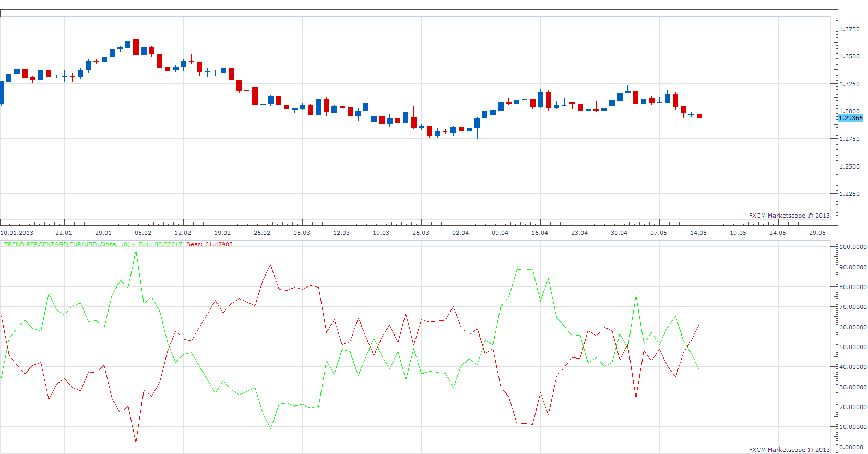Click the 22.01 date on time axis

click(64, 233)
